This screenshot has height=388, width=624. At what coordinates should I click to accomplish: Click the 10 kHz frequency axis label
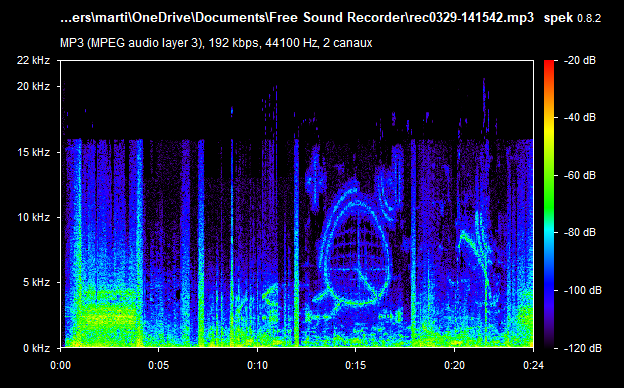click(x=33, y=217)
